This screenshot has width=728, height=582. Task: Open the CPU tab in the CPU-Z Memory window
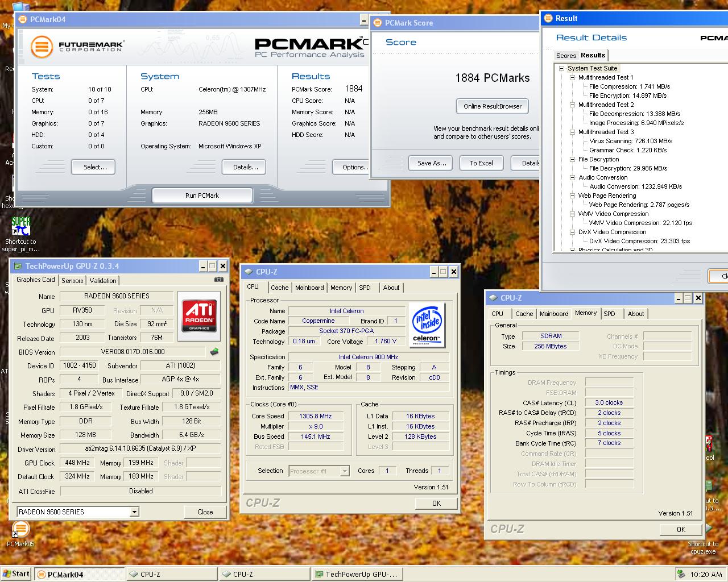click(x=498, y=314)
